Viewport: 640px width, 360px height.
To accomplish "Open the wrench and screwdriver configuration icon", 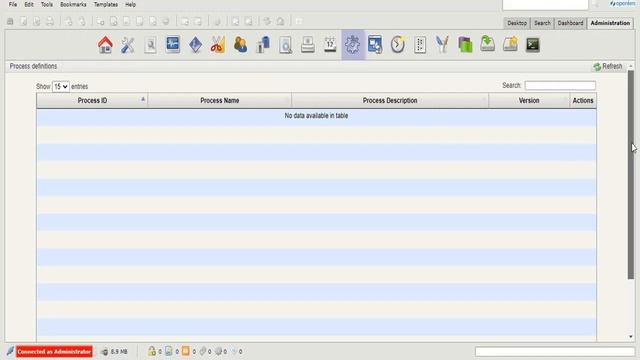I will (128, 45).
